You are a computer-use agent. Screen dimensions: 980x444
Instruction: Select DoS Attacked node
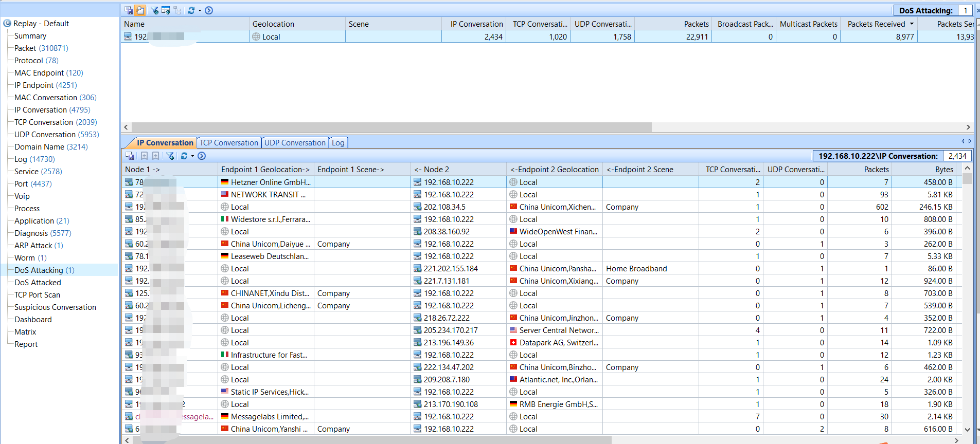coord(38,283)
